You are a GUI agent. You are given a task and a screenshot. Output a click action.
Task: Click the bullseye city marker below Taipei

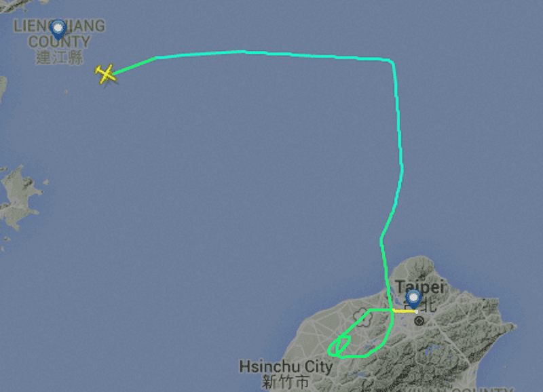point(419,321)
